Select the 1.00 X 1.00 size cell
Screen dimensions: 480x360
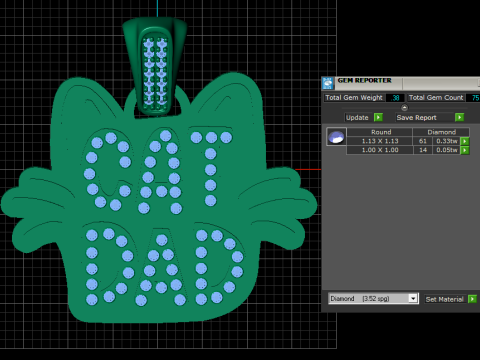click(380, 150)
